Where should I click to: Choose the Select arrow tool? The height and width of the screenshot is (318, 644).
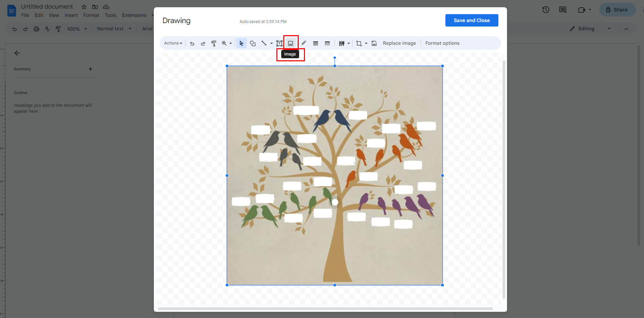tap(241, 43)
